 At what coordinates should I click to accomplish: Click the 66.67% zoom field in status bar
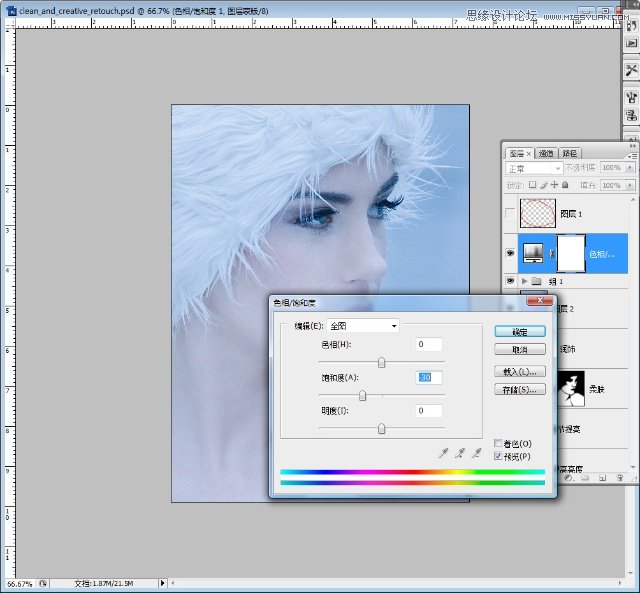point(20,584)
